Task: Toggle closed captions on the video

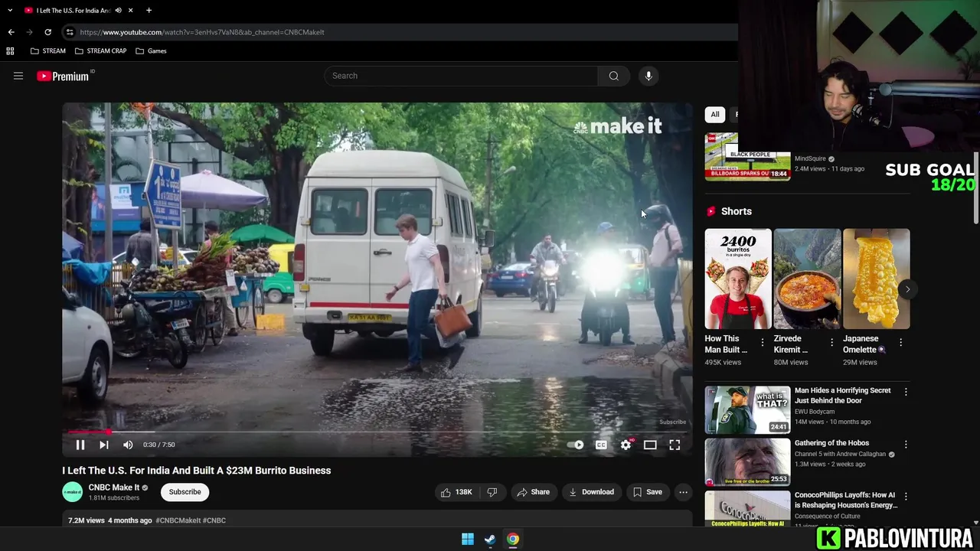Action: click(x=601, y=445)
